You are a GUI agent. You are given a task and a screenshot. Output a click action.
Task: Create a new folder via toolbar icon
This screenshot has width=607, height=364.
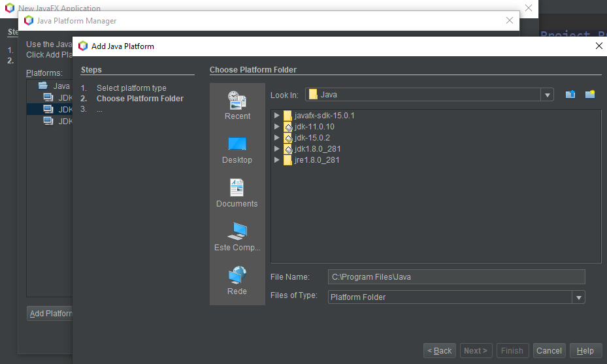(x=590, y=95)
